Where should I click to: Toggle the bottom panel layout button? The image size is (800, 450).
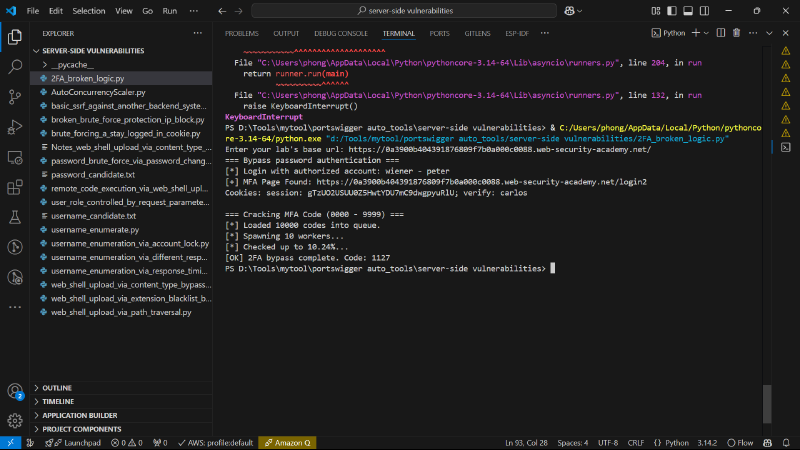pyautogui.click(x=688, y=11)
